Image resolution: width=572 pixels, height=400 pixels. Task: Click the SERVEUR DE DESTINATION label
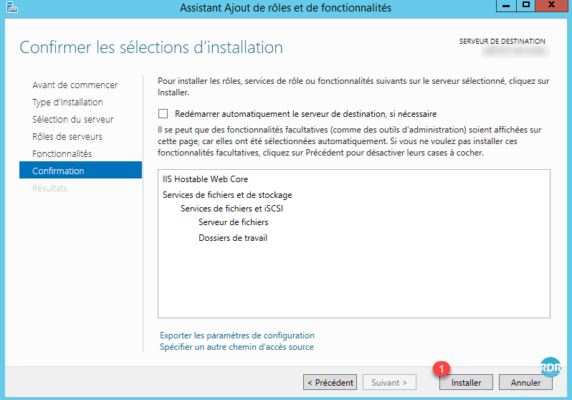click(502, 41)
